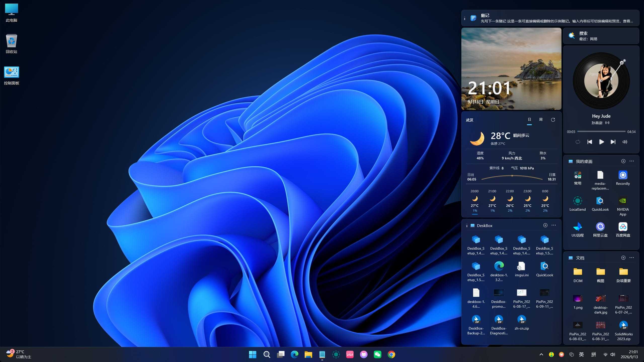Image resolution: width=644 pixels, height=362 pixels.
Task: Switch weather view to 周 tab
Action: tap(541, 120)
